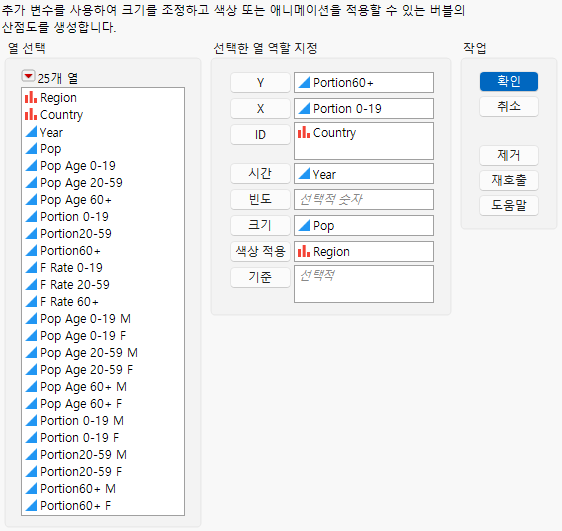This screenshot has height=531, width=562.
Task: Select Portion60+ in the Y role field
Action: pos(364,82)
